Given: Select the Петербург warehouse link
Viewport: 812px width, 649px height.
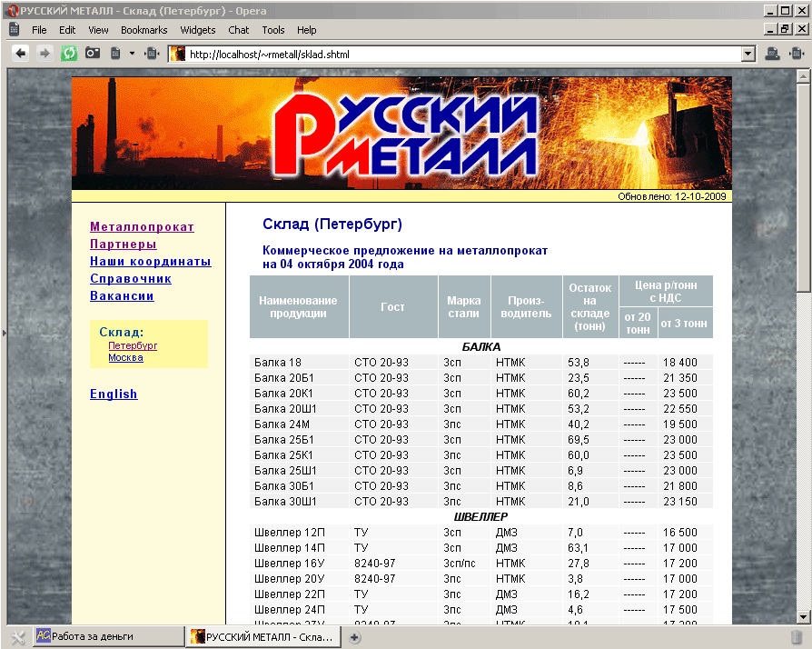Looking at the screenshot, I should [x=133, y=345].
